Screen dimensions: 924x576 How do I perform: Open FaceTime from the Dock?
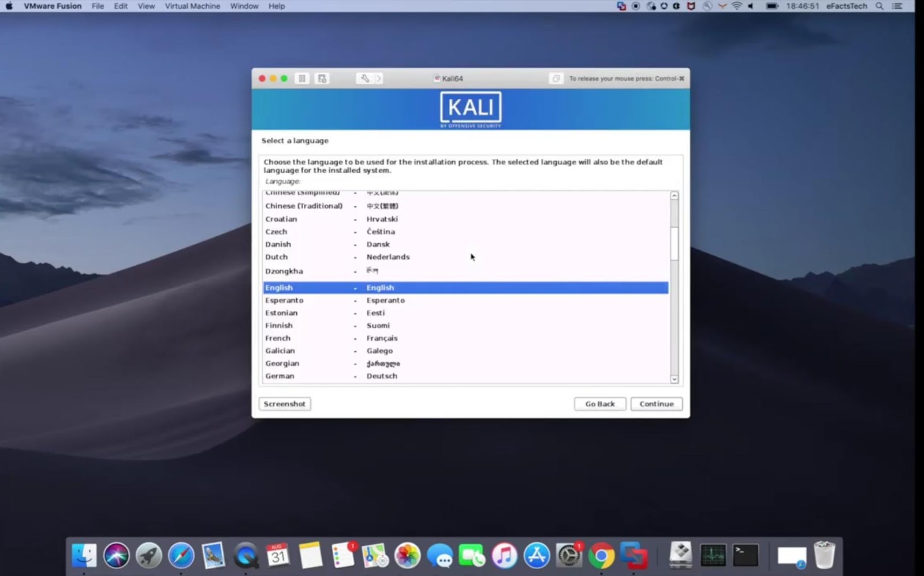point(472,556)
